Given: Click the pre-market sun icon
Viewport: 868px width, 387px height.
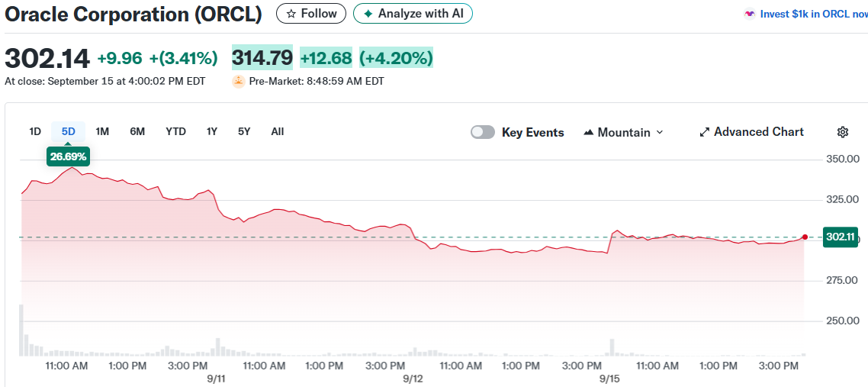Looking at the screenshot, I should pyautogui.click(x=239, y=82).
